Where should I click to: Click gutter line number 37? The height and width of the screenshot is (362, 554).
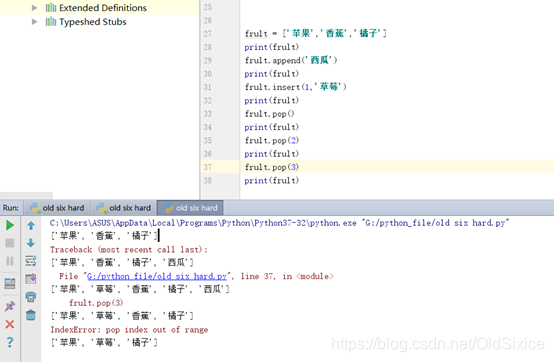coord(208,167)
